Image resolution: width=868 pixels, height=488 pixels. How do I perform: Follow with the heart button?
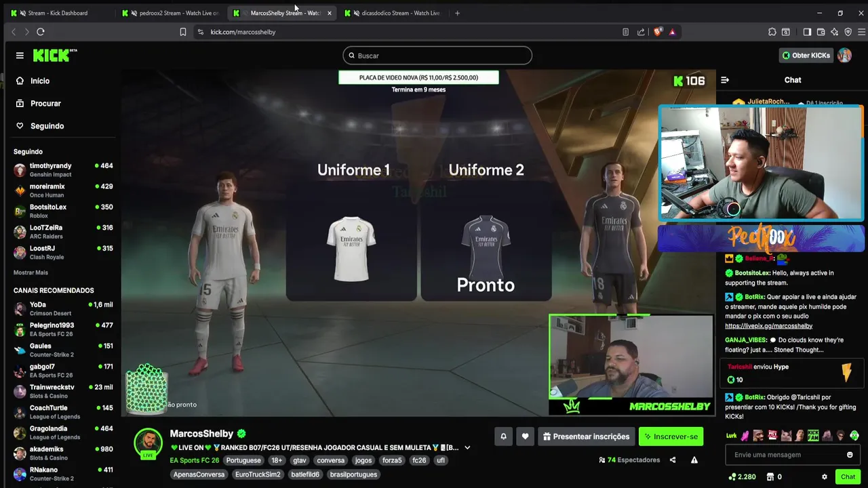coord(525,436)
